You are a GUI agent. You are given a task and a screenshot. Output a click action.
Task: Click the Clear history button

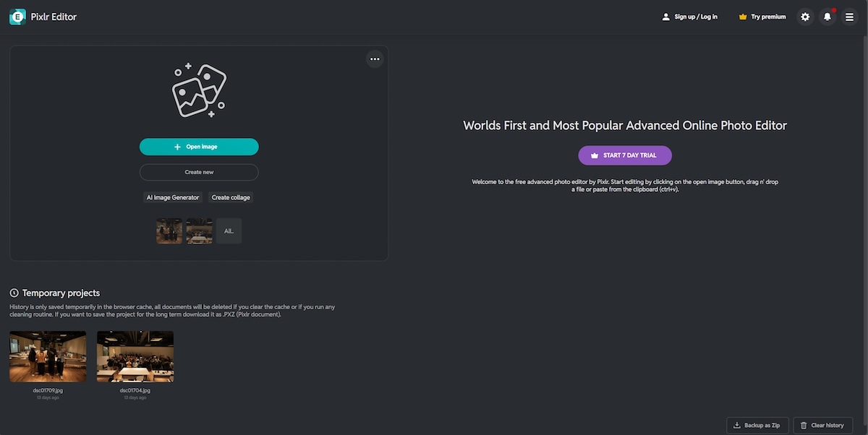[x=822, y=426]
